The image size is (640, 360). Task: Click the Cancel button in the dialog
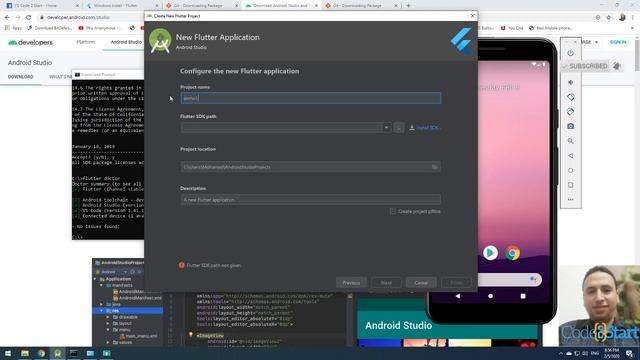pyautogui.click(x=421, y=282)
